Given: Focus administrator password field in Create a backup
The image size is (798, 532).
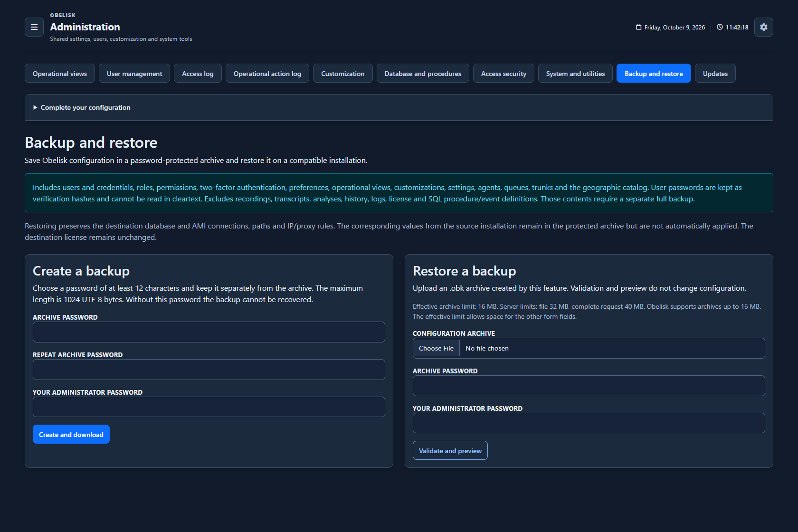Looking at the screenshot, I should pyautogui.click(x=209, y=407).
